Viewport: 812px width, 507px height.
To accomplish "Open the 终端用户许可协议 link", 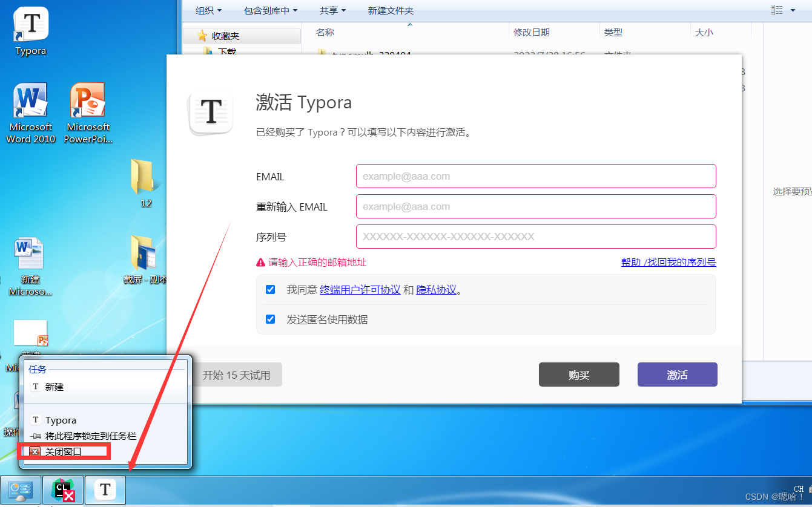I will click(x=360, y=290).
